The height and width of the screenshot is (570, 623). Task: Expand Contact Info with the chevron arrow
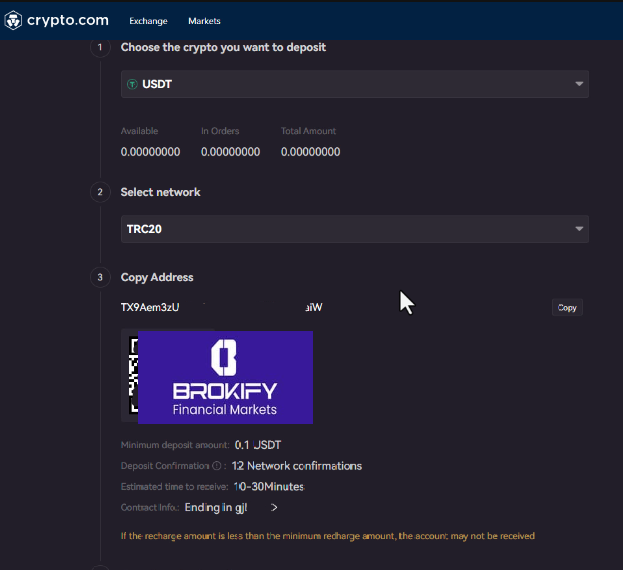(274, 508)
